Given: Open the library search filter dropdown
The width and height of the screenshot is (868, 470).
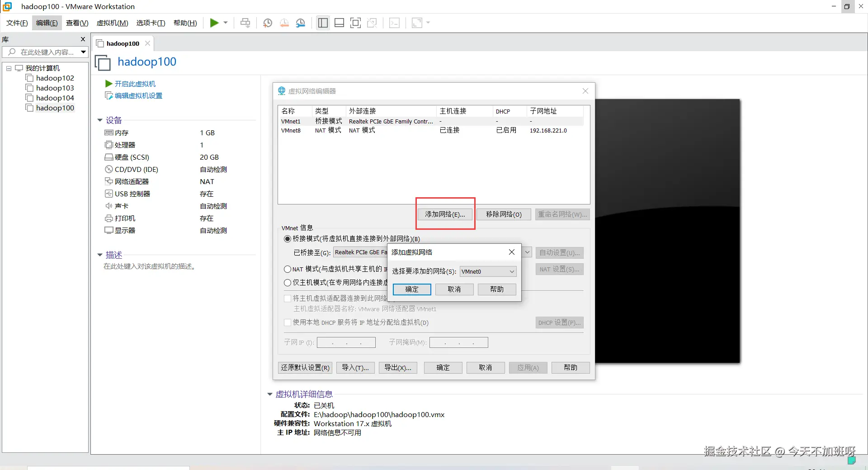Looking at the screenshot, I should [x=84, y=52].
